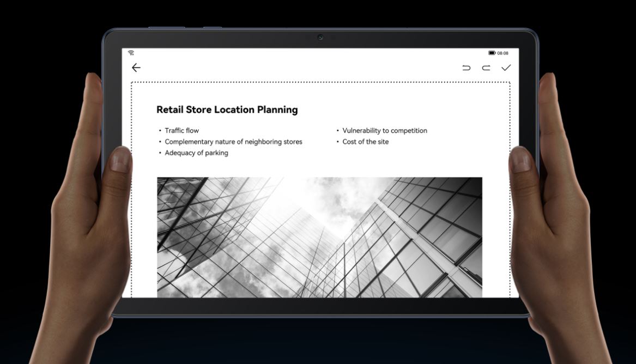Select the 'Retail Store Location Planning' heading
The image size is (636, 364).
[227, 110]
